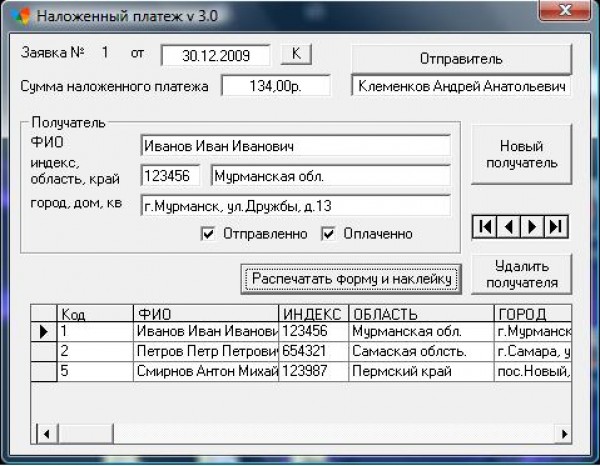
Task: Toggle the Отправленно checkbox
Action: (x=209, y=235)
